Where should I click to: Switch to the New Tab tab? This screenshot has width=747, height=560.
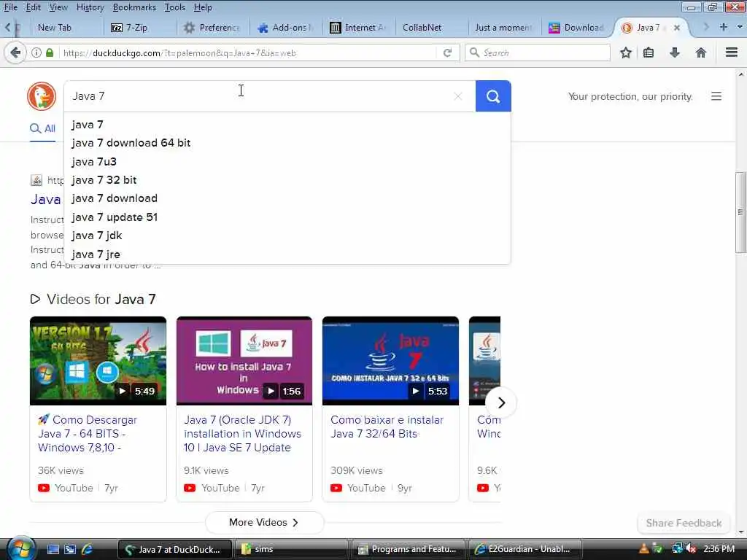pos(66,28)
